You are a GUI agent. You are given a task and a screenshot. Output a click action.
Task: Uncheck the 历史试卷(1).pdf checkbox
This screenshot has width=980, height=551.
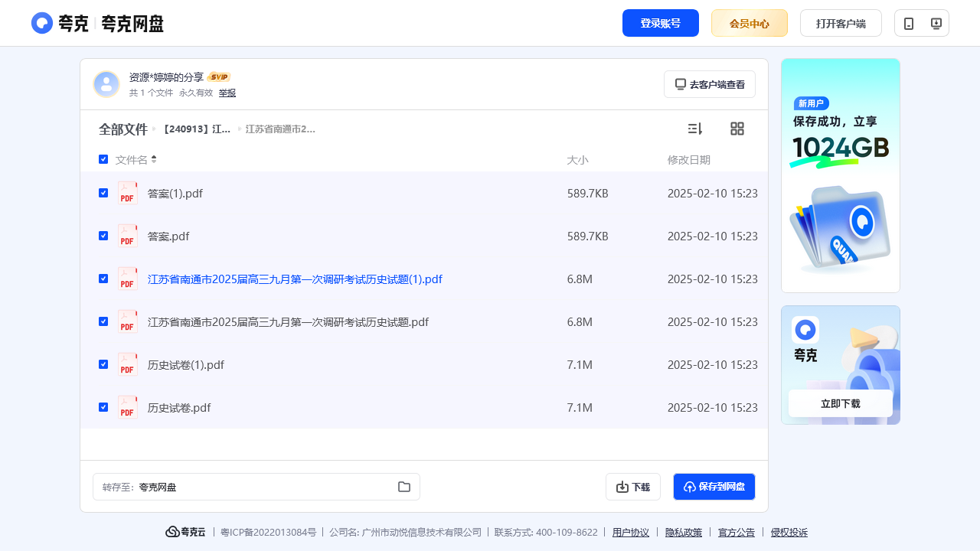click(103, 364)
